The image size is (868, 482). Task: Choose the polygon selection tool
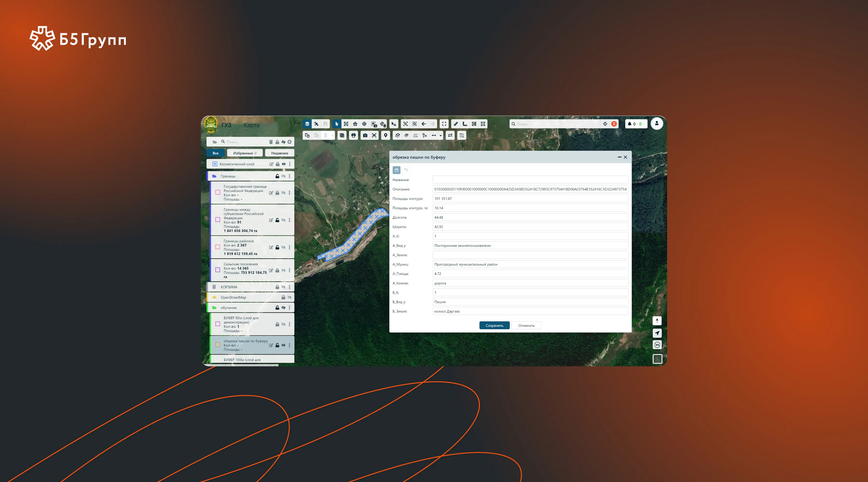click(x=355, y=124)
